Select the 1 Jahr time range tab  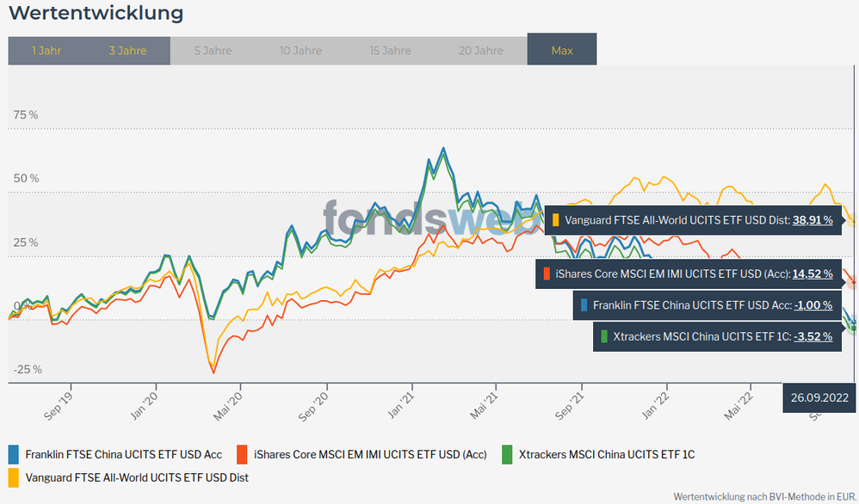tap(46, 51)
